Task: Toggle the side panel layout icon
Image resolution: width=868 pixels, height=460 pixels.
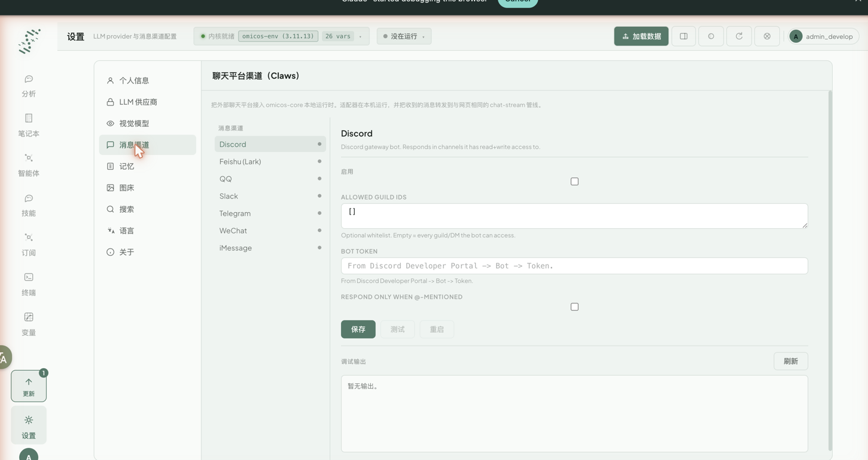Action: pos(684,36)
